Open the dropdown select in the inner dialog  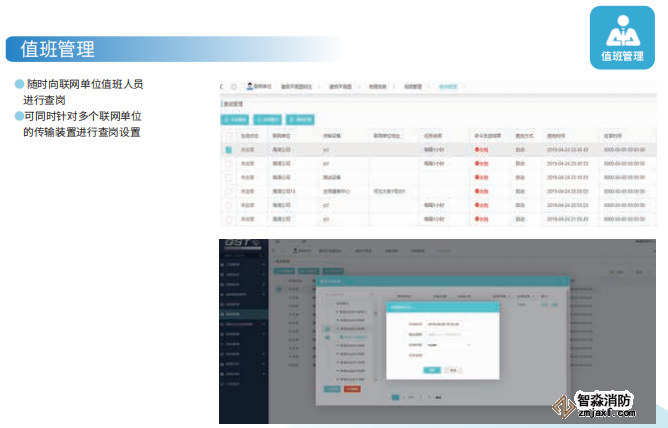click(x=449, y=344)
